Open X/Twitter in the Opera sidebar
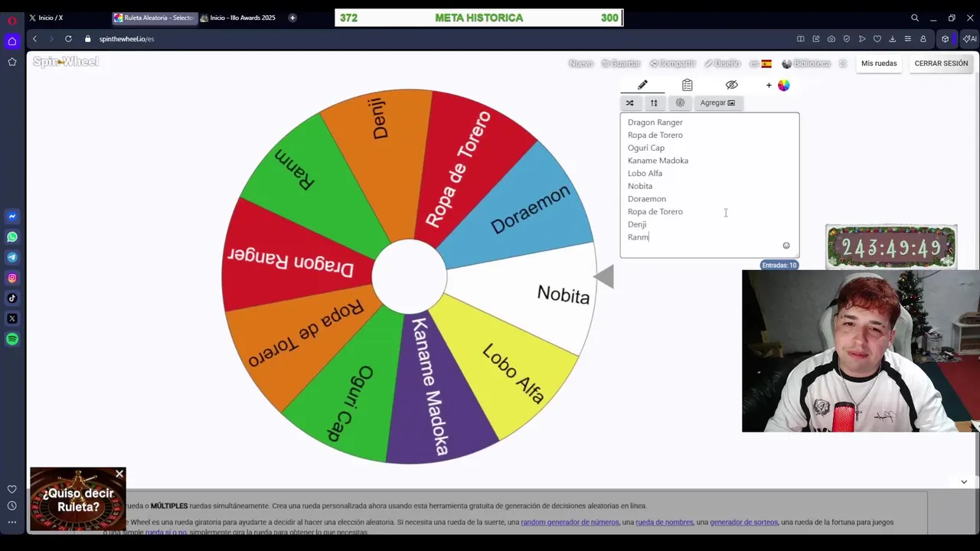 (12, 318)
